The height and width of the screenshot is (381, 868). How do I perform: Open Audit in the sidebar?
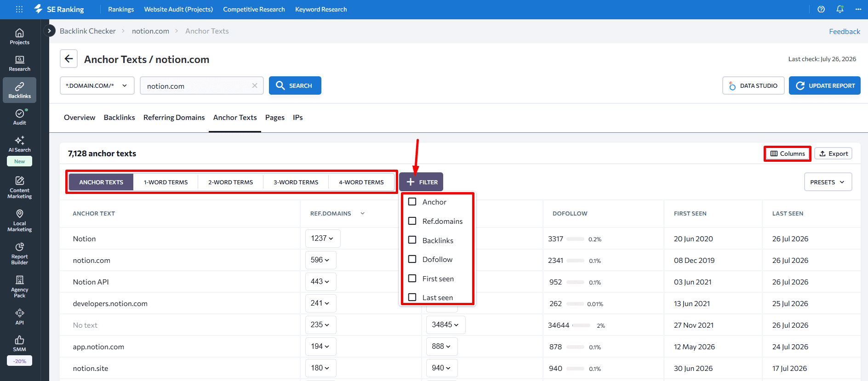point(20,117)
